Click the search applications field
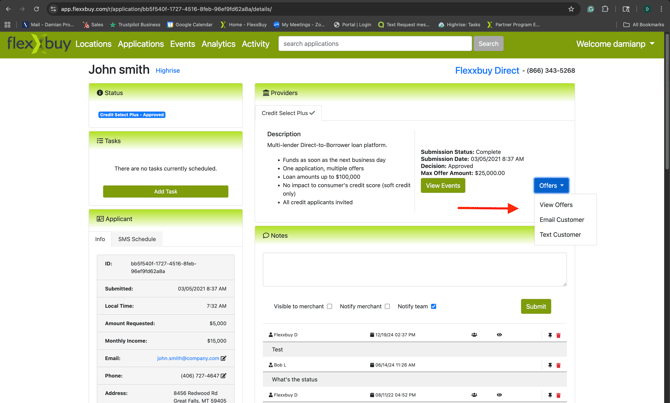The height and width of the screenshot is (403, 670). [x=375, y=44]
